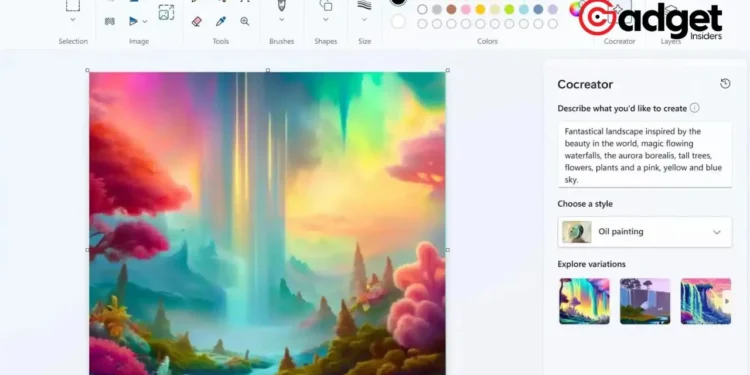This screenshot has width=750, height=375.
Task: Click the flip image icon
Action: pos(133,21)
